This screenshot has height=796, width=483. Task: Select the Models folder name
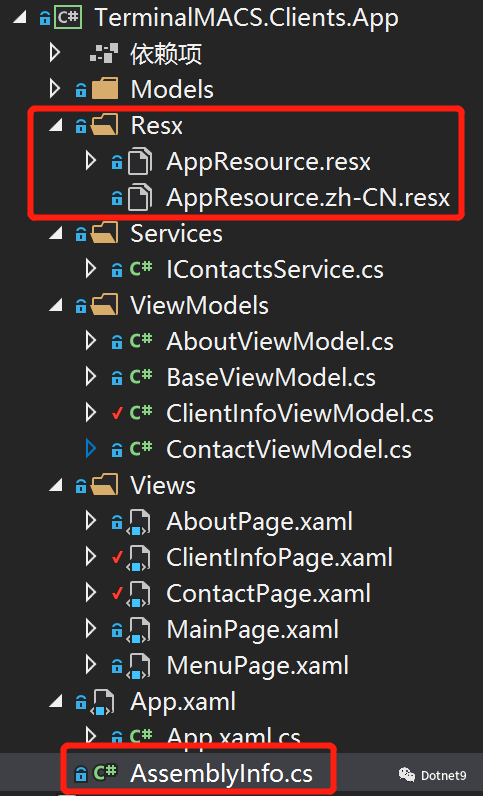pyautogui.click(x=172, y=89)
